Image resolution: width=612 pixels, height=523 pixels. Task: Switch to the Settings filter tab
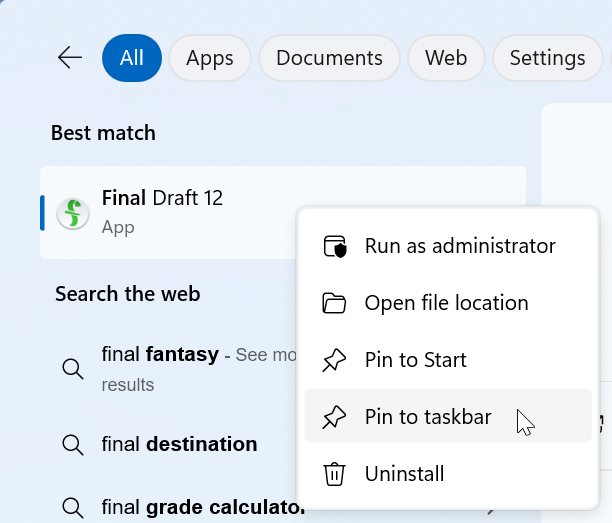point(547,58)
